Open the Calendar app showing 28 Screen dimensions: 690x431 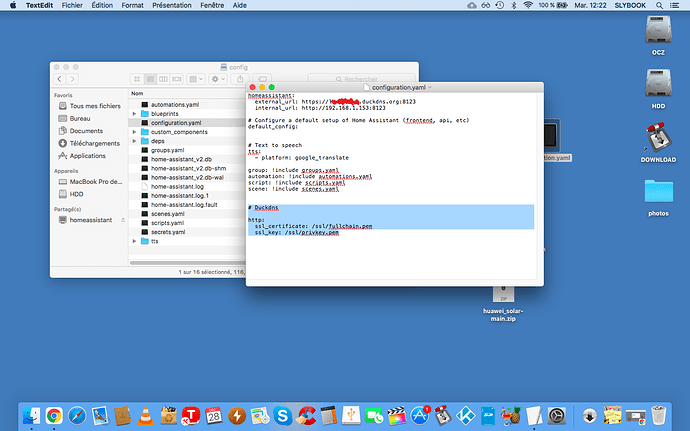click(214, 416)
